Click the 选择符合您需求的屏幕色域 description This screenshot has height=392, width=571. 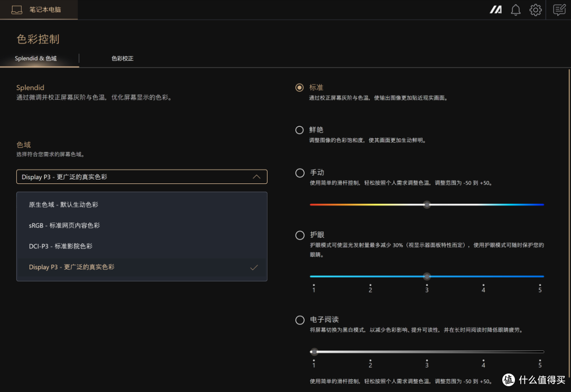(51, 154)
